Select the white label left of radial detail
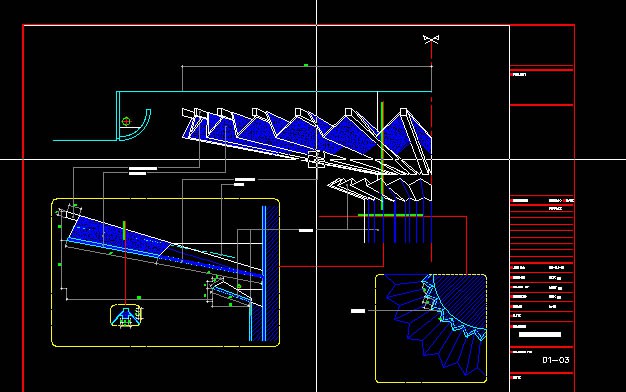The image size is (626, 392). pos(358,311)
